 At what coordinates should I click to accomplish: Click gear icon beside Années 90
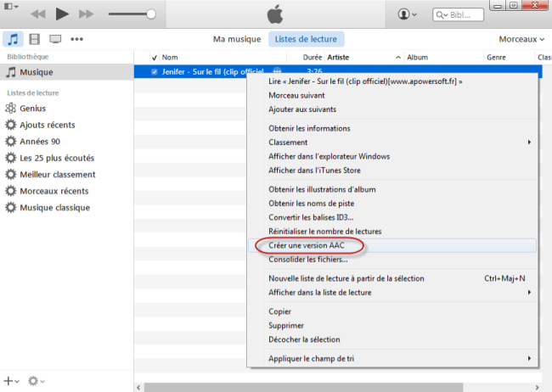(x=10, y=142)
